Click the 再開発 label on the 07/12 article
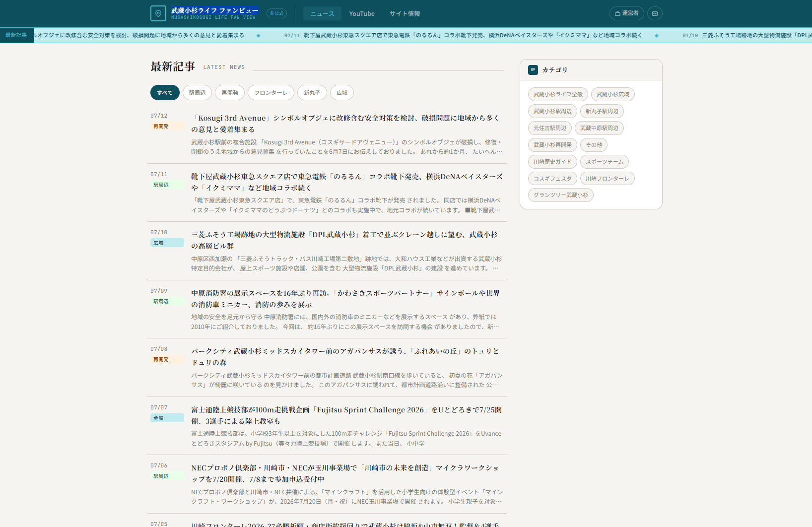This screenshot has width=812, height=527. 161,127
